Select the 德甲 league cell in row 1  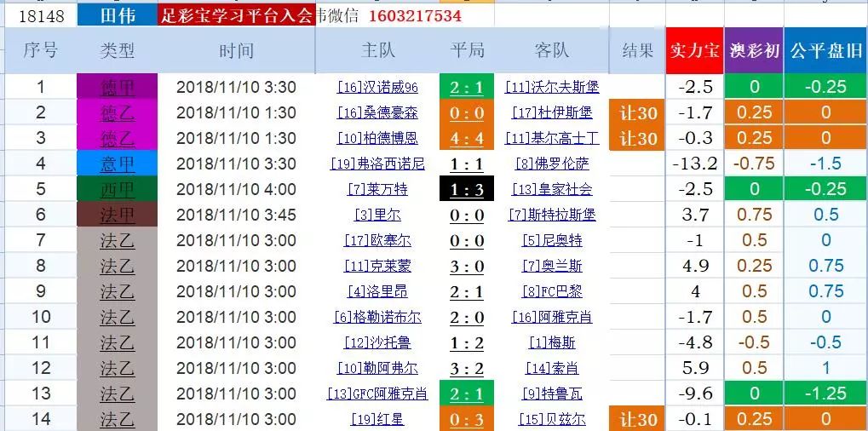click(x=117, y=87)
